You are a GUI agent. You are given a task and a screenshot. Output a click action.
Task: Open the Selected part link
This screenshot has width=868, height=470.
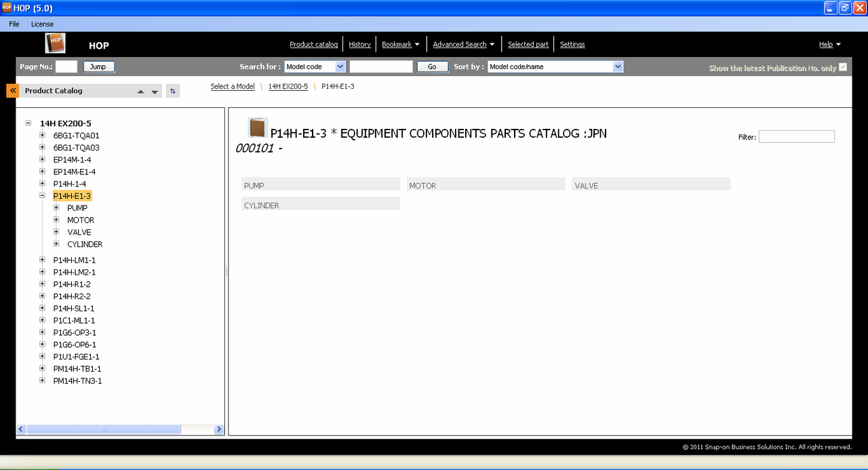(x=528, y=44)
